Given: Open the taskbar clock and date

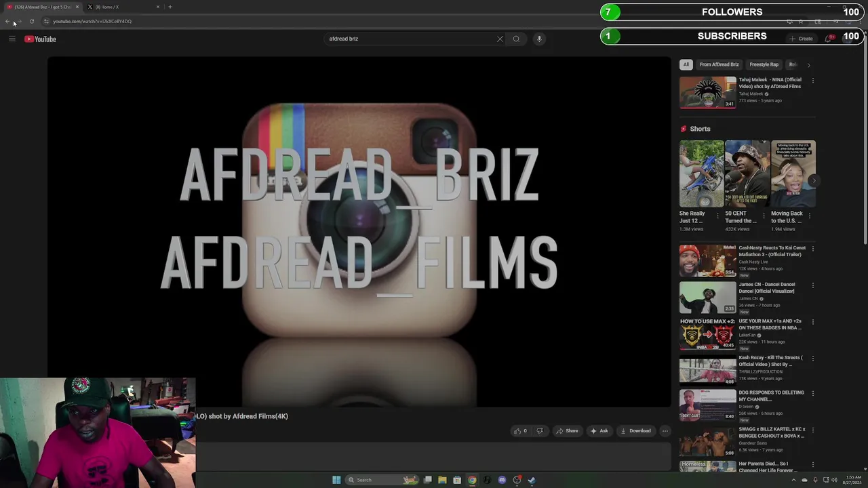Looking at the screenshot, I should tap(852, 480).
